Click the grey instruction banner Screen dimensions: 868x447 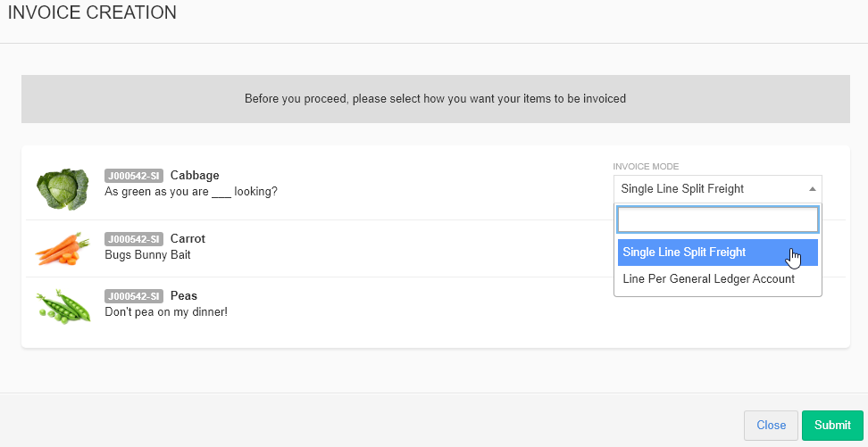(x=435, y=99)
